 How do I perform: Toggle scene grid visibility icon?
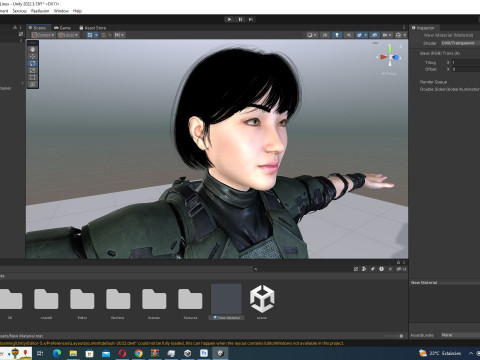tap(90, 35)
